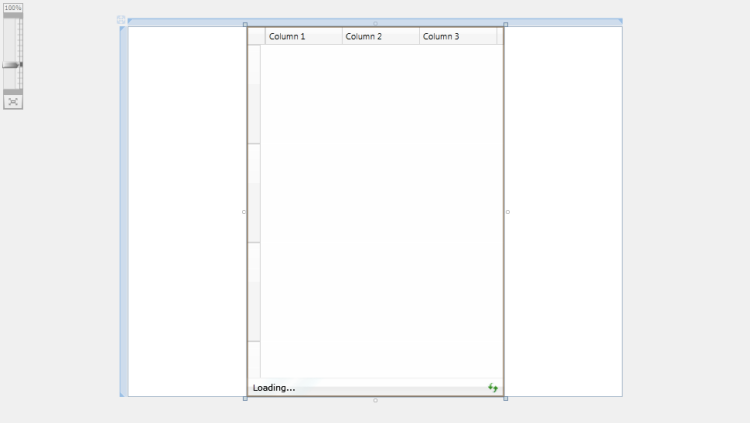Click the select-all corner cell of the grid
The image size is (750, 423).
256,37
